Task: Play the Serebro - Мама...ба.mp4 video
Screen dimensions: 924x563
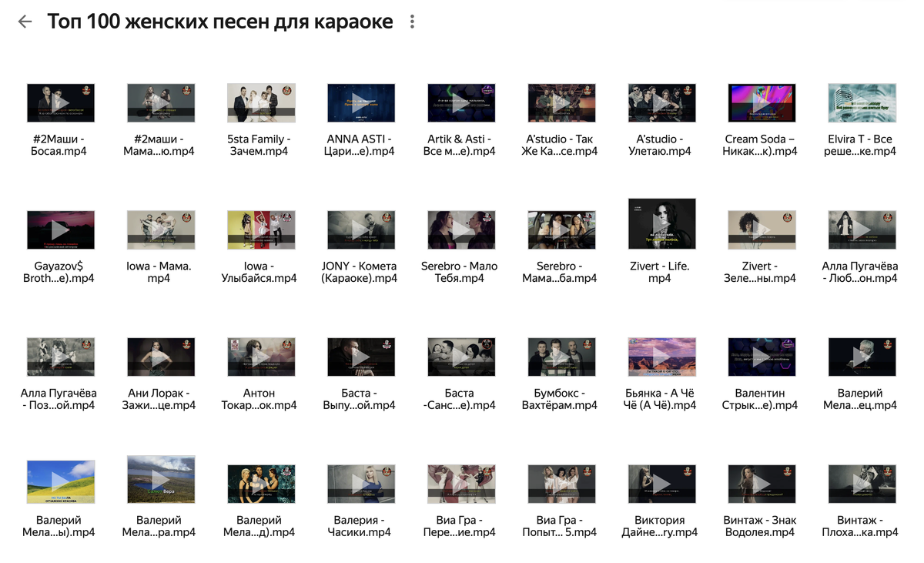Action: 561,230
